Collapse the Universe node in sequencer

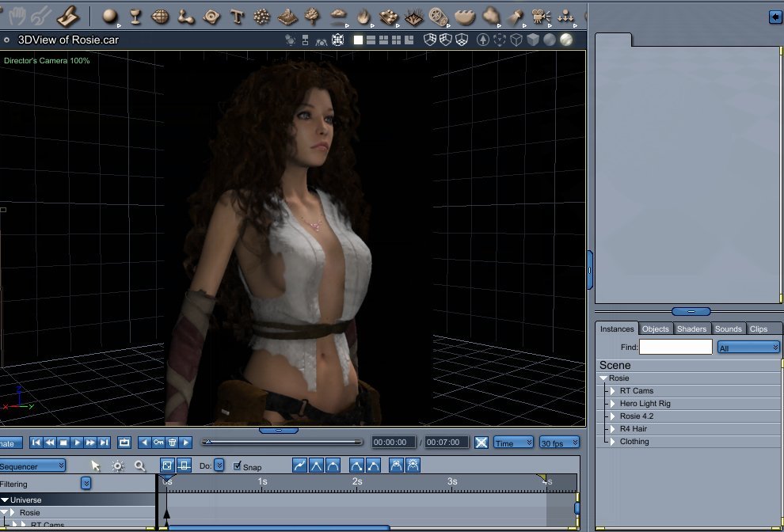[x=5, y=500]
